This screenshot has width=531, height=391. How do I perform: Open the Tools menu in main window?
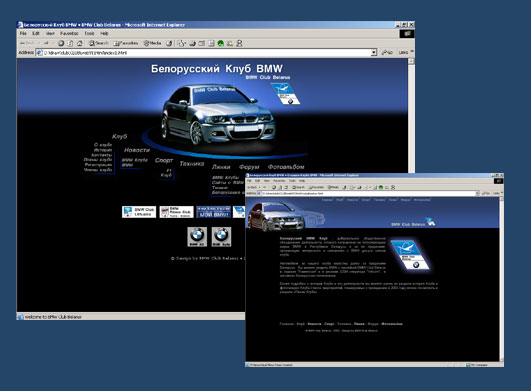89,33
